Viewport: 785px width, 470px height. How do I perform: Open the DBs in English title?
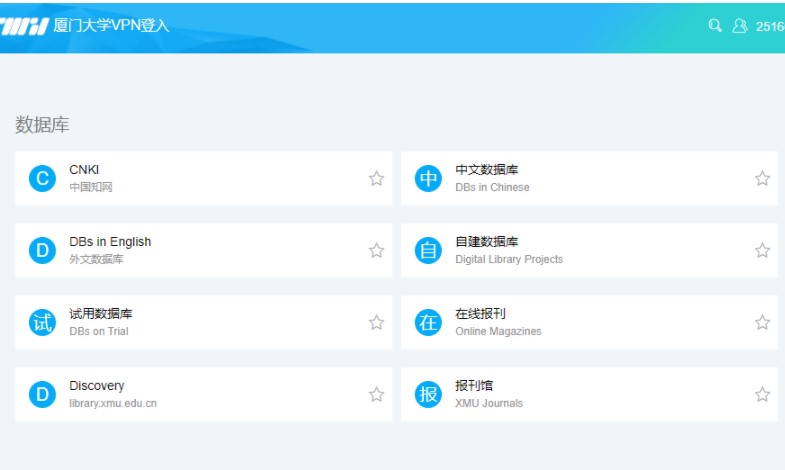(x=110, y=242)
